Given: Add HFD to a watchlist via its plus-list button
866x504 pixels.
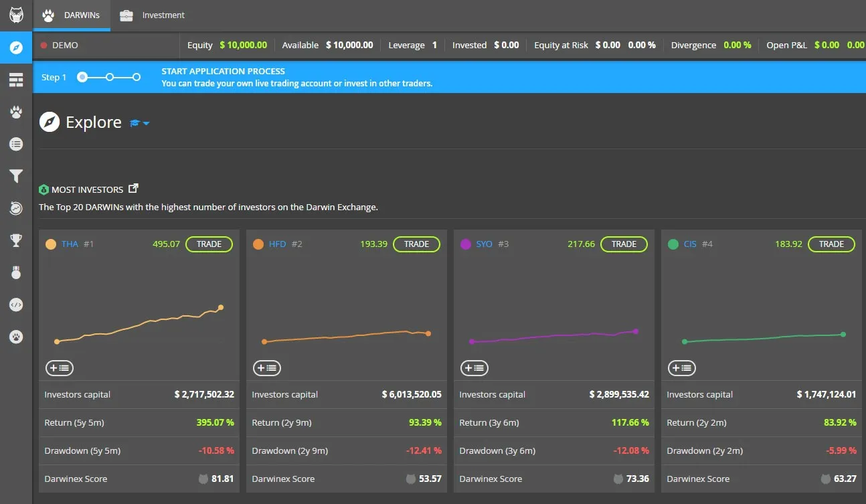Looking at the screenshot, I should pyautogui.click(x=266, y=367).
